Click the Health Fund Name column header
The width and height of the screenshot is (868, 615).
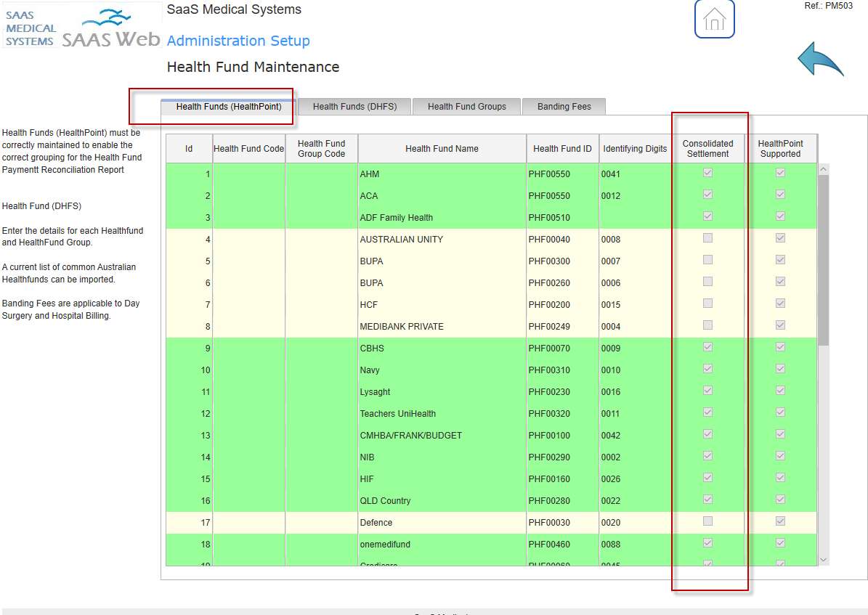tap(442, 148)
